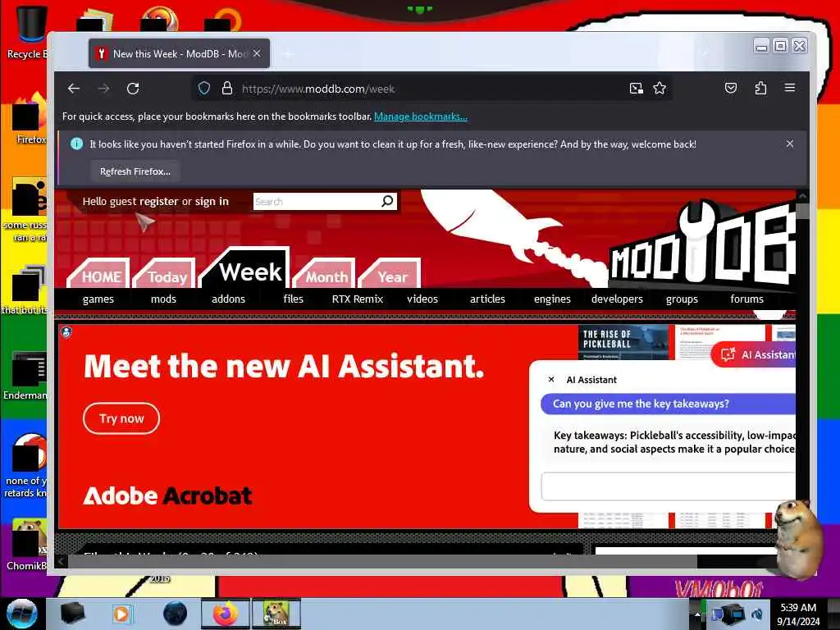Screen dimensions: 840x630
Task: Open the addons menu item
Action: pos(228,299)
